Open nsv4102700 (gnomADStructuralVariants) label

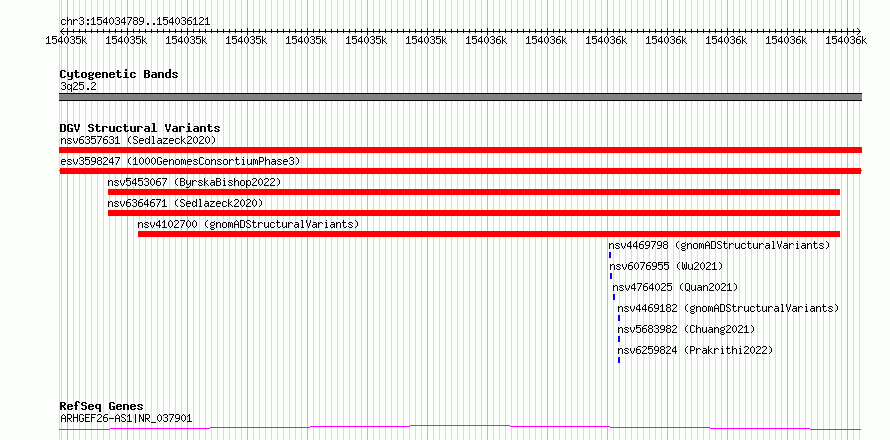pyautogui.click(x=248, y=224)
